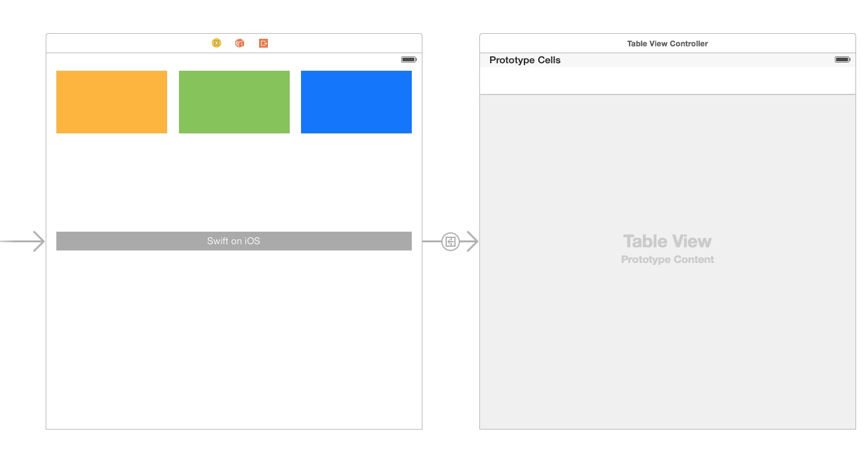Select the green colored view
The width and height of the screenshot is (868, 469).
[234, 102]
